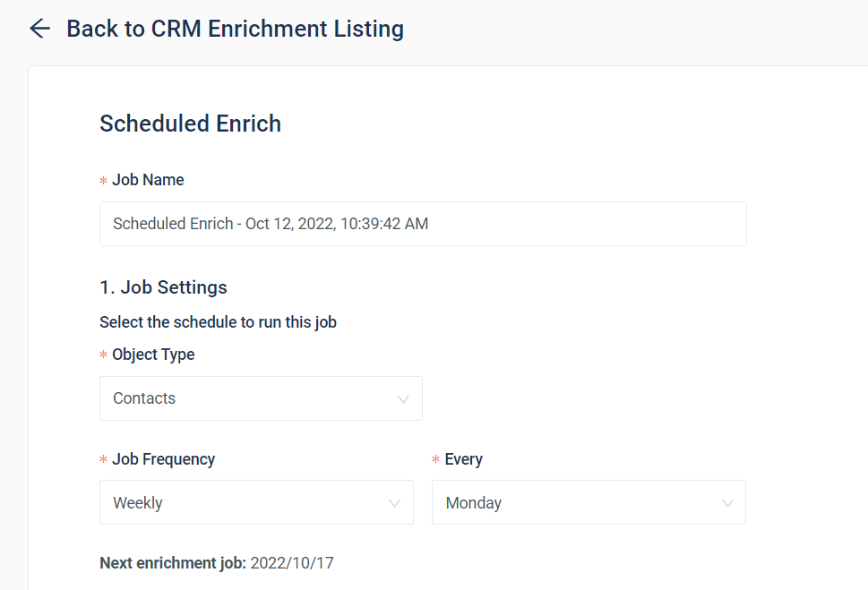
Task: Click the chevron in the Object Type box
Action: coord(403,399)
